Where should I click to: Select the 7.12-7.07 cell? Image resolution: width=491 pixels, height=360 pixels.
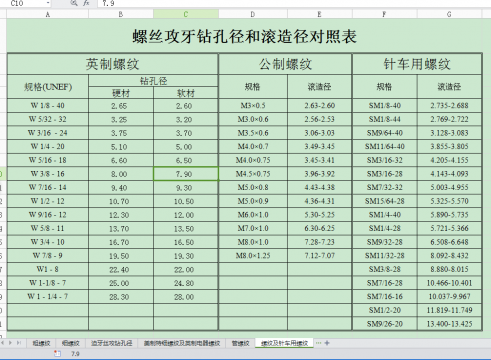(x=319, y=256)
